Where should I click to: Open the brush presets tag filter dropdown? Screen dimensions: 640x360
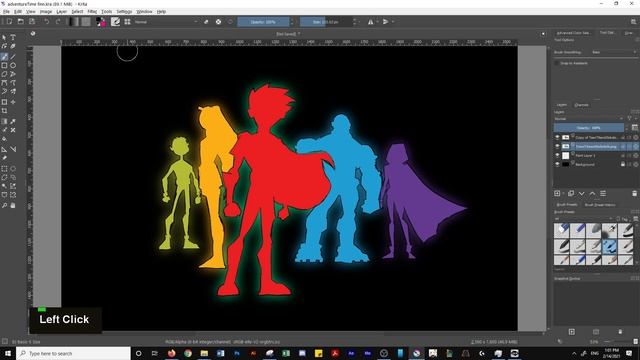pyautogui.click(x=584, y=219)
